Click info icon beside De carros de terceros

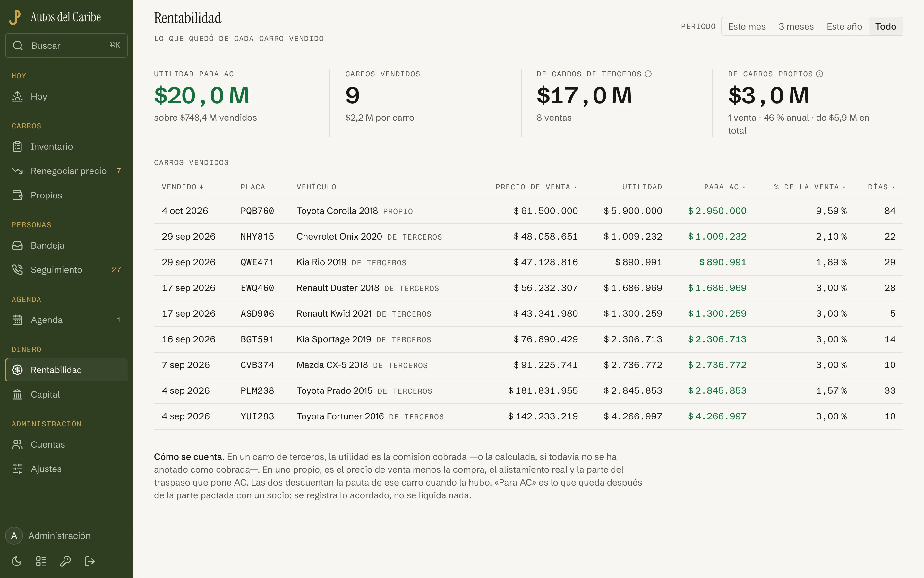pos(648,74)
